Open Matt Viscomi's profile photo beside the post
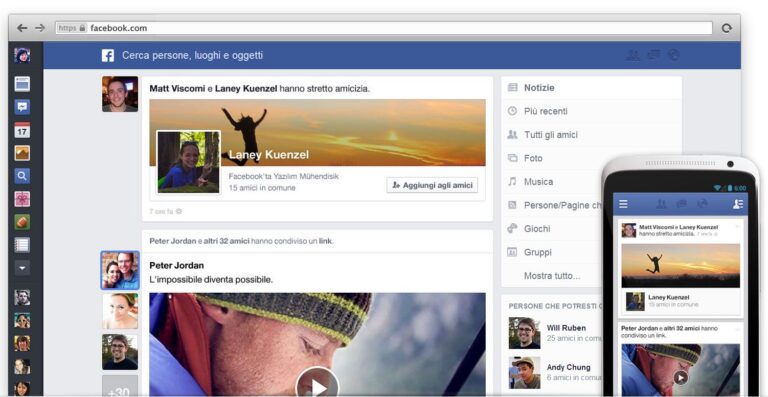Screen dimensions: 768x397 point(120,94)
